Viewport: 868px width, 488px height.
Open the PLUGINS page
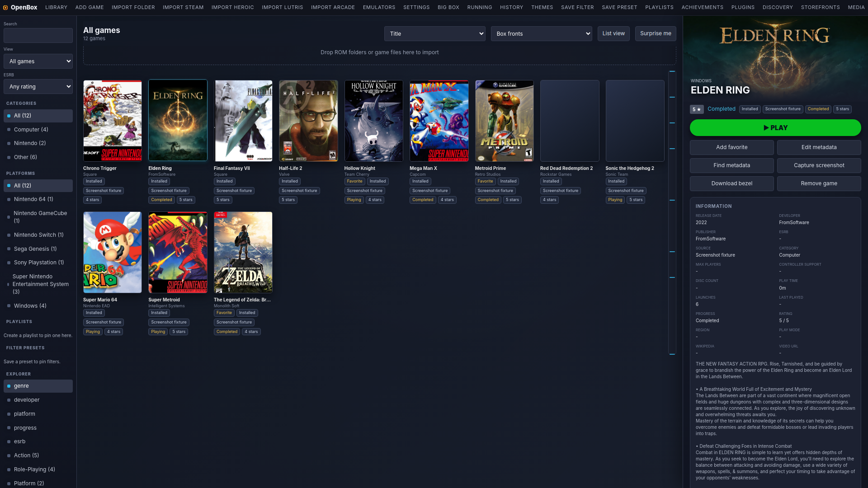[x=743, y=8]
